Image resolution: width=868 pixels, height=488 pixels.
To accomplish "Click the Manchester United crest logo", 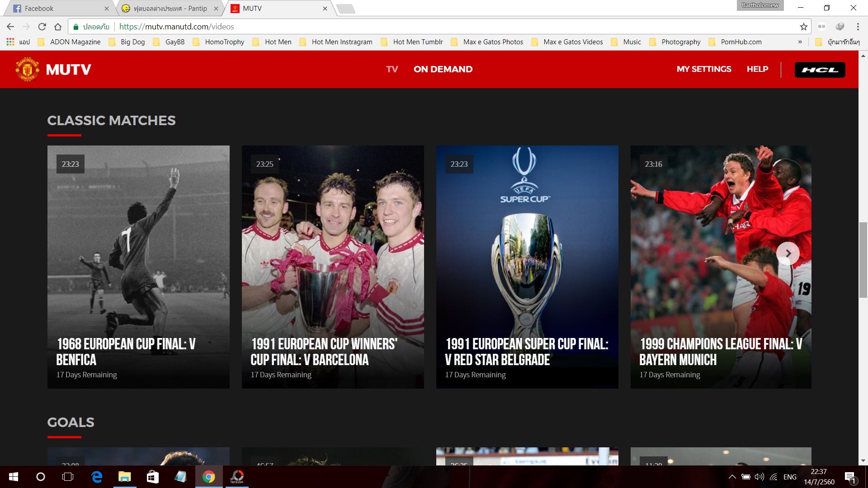I will pos(27,69).
